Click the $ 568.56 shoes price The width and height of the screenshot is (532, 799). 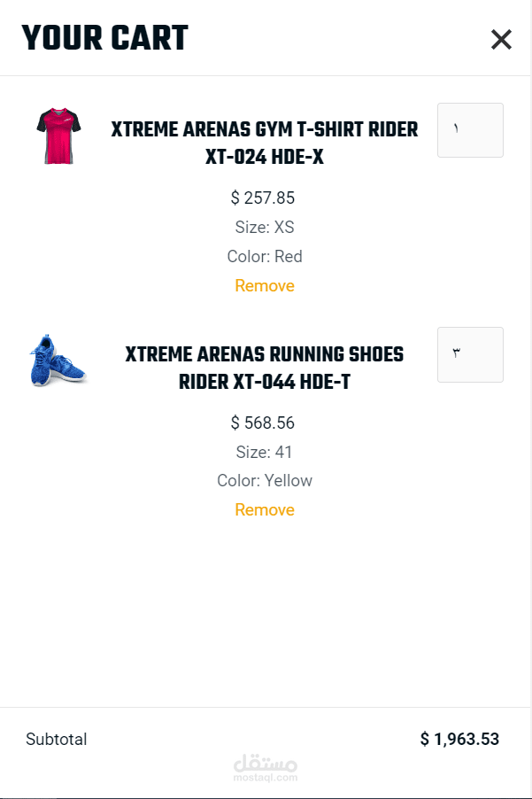tap(263, 423)
